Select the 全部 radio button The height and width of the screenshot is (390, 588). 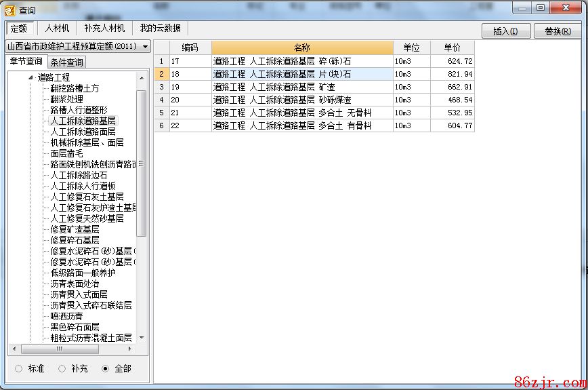[x=105, y=368]
